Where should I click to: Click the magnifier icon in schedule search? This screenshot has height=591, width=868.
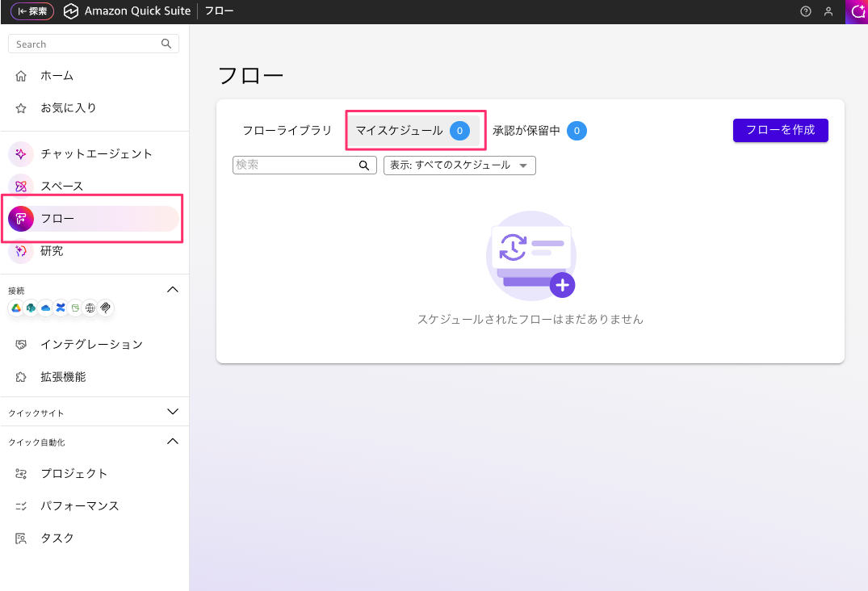click(x=364, y=166)
